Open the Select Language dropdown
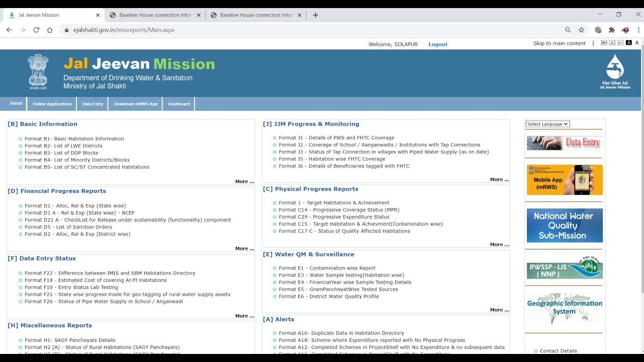644x362 pixels. (x=548, y=124)
